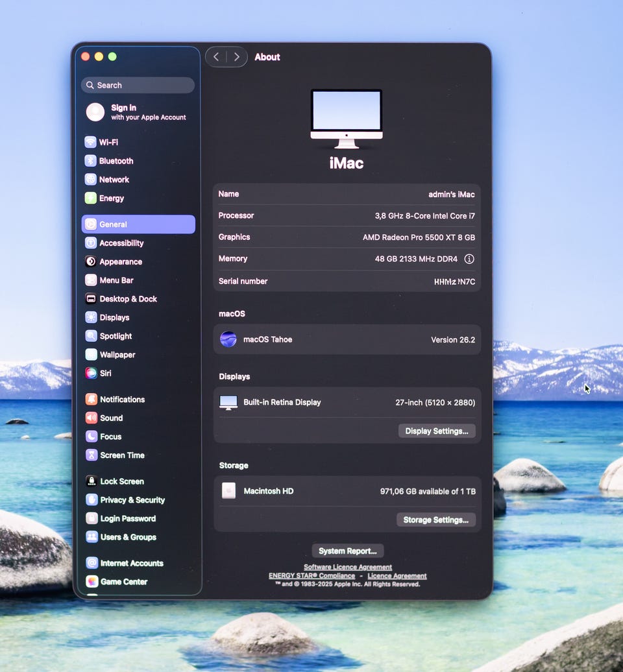Select the Siri sidebar icon
This screenshot has height=672, width=623.
click(91, 373)
